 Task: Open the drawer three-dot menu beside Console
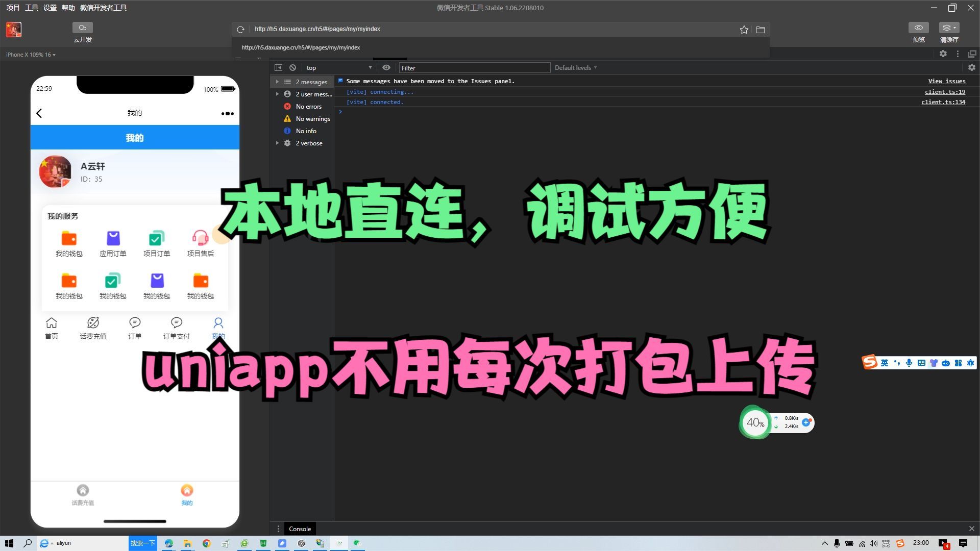coord(278,529)
